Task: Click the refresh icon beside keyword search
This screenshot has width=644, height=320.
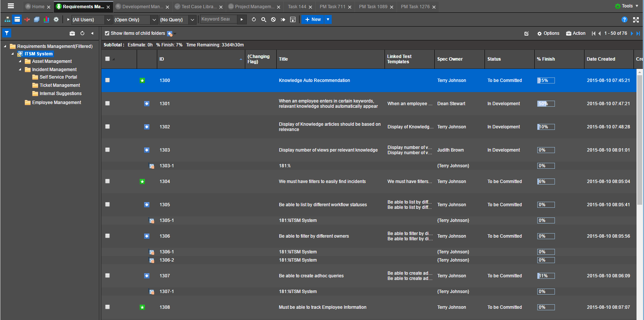Action: [254, 19]
